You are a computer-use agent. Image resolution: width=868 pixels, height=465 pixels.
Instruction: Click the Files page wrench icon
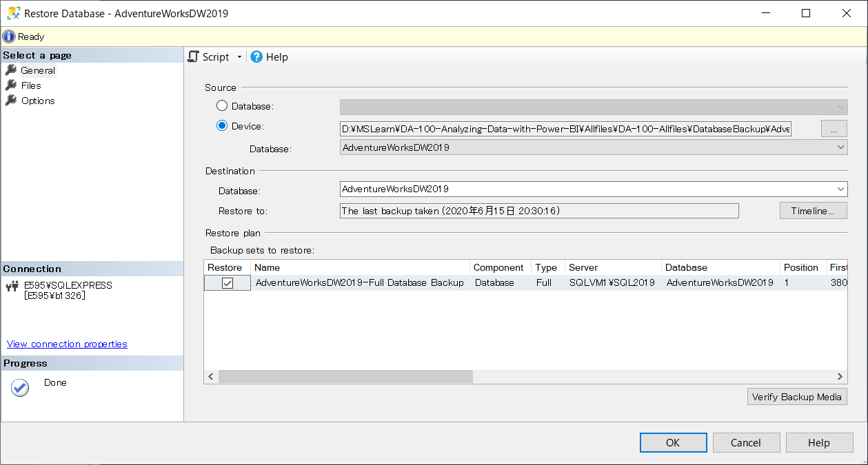(x=10, y=85)
